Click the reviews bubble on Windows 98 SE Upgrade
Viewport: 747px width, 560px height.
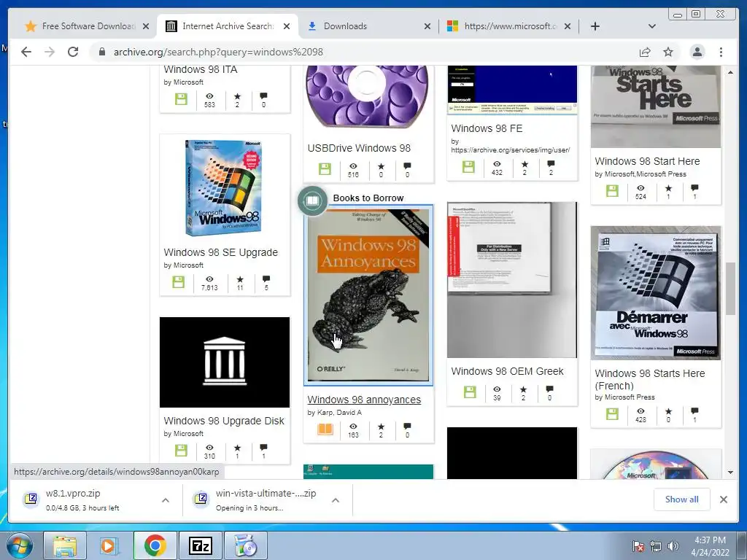(266, 279)
